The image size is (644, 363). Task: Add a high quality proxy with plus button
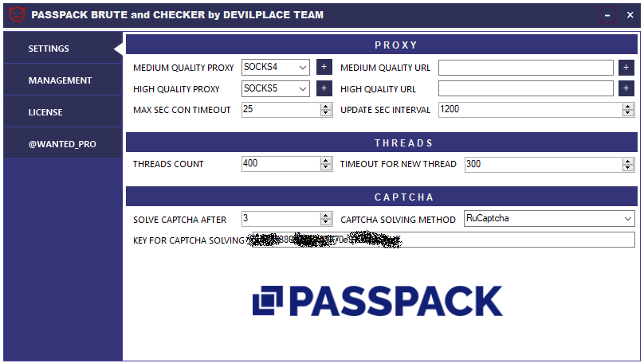[x=324, y=88]
